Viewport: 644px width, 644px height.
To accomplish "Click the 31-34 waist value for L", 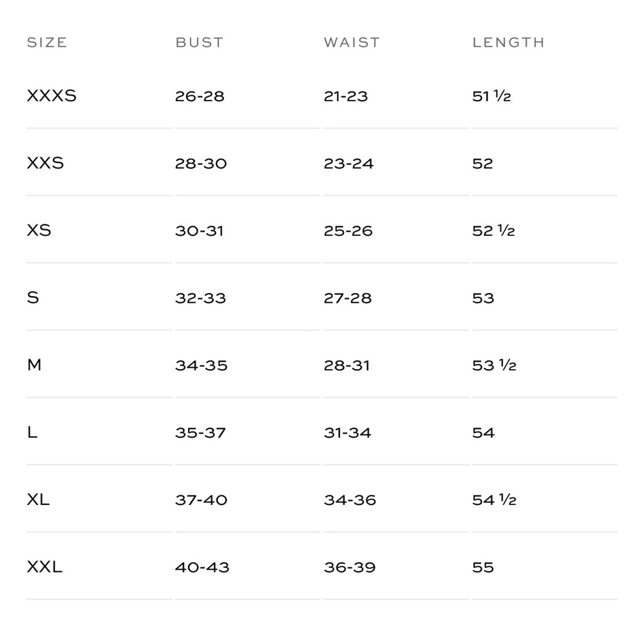I will coord(348,433).
